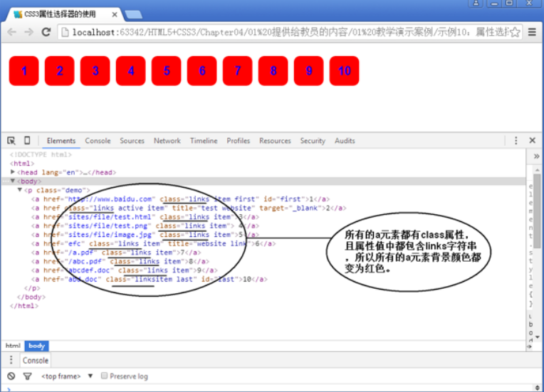
Task: Collapse the body element node
Action: click(13, 181)
